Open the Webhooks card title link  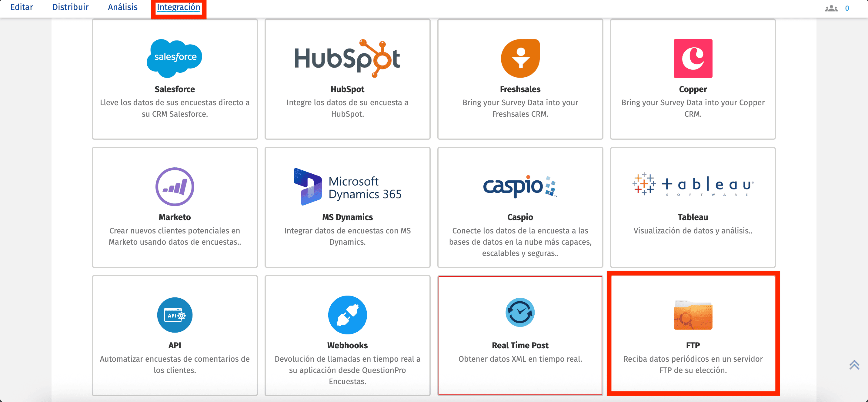pyautogui.click(x=347, y=345)
